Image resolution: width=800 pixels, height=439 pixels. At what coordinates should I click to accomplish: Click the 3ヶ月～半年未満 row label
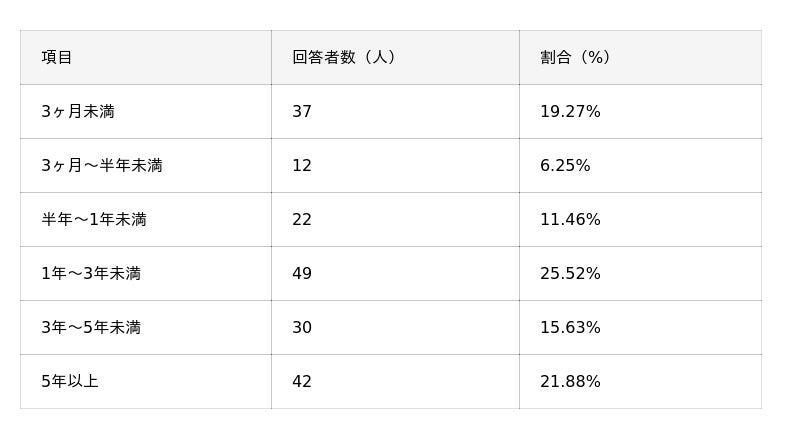[102, 166]
